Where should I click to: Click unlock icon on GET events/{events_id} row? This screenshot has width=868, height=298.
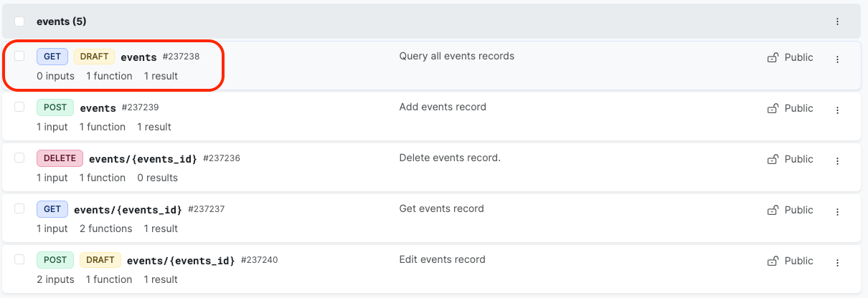[773, 210]
